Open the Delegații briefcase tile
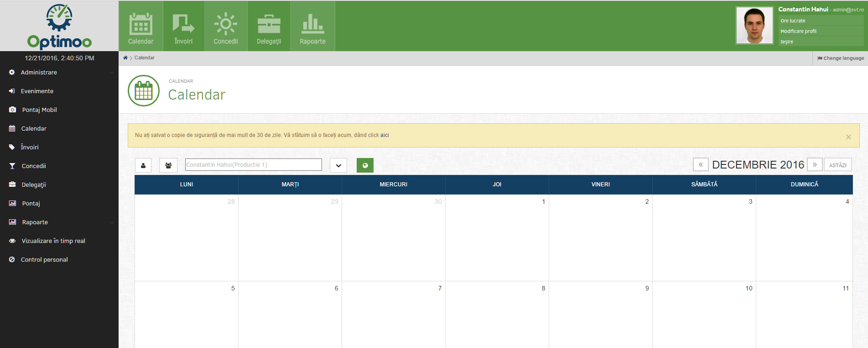 (269, 26)
